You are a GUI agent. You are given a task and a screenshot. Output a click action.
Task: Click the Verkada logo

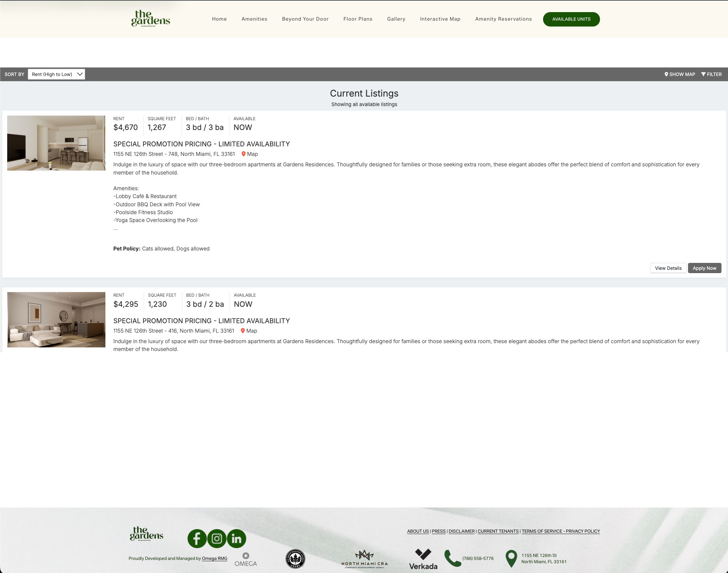[x=423, y=559]
